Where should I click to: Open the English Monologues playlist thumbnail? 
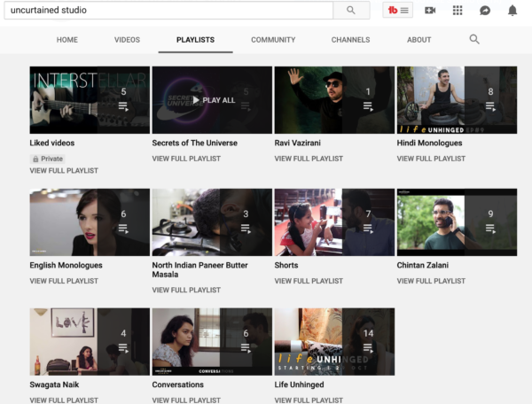pos(90,222)
